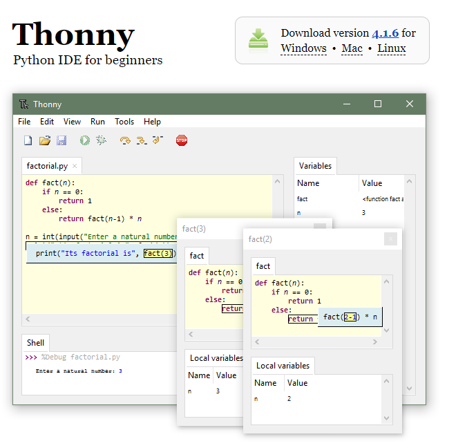Close the fact(2) popup window
476x448 pixels.
click(390, 239)
